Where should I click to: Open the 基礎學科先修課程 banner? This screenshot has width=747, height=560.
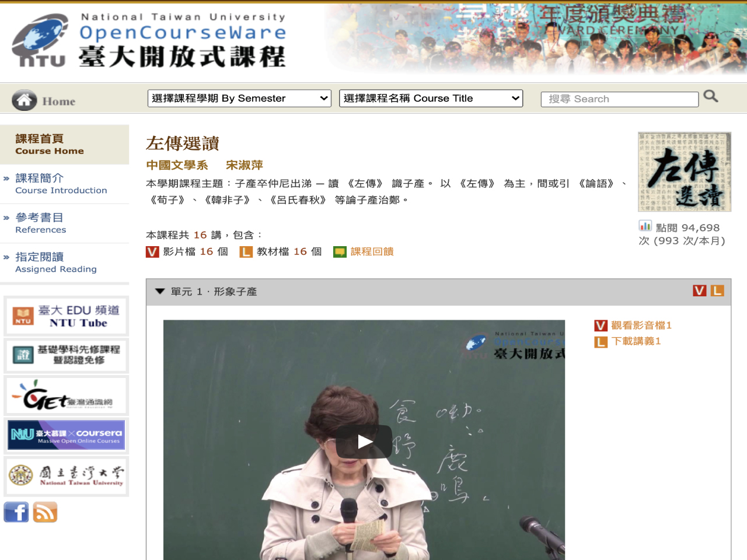coord(66,355)
